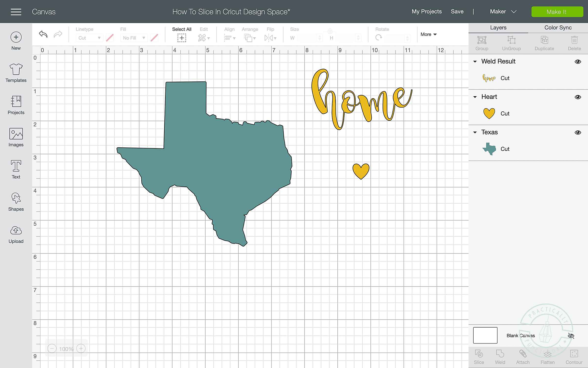Click the Attach tool

pos(523,357)
